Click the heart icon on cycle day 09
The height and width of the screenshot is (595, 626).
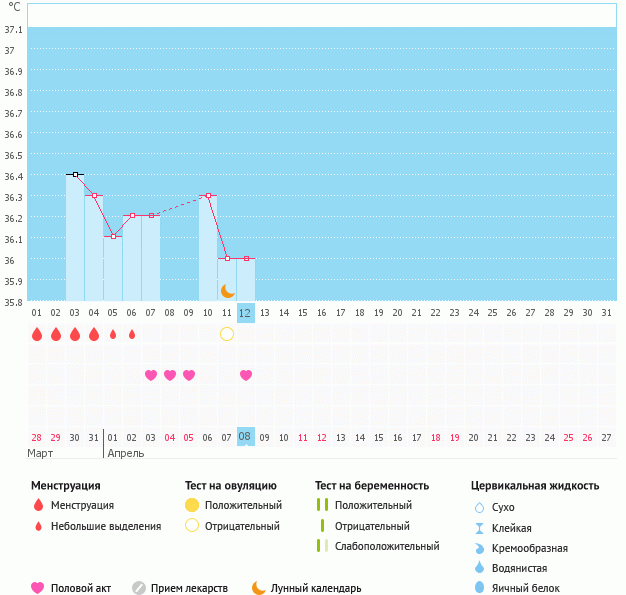189,375
